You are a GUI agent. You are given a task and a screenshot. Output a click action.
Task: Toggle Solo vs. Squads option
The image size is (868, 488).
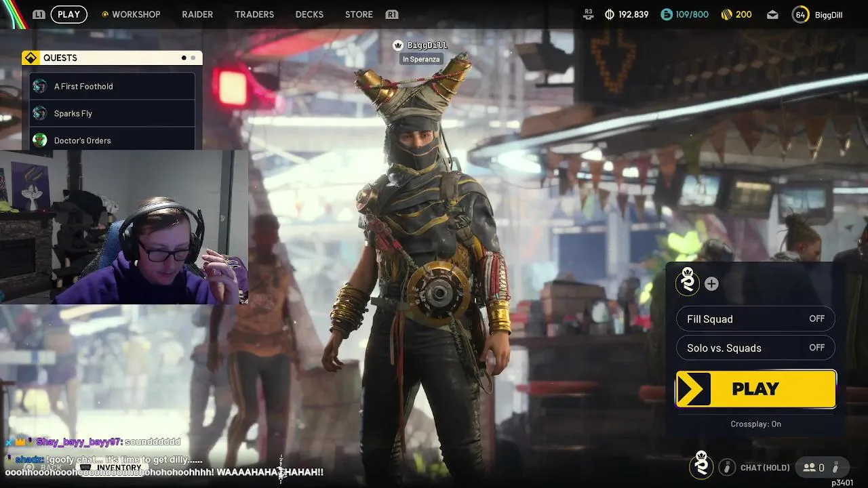coord(755,348)
